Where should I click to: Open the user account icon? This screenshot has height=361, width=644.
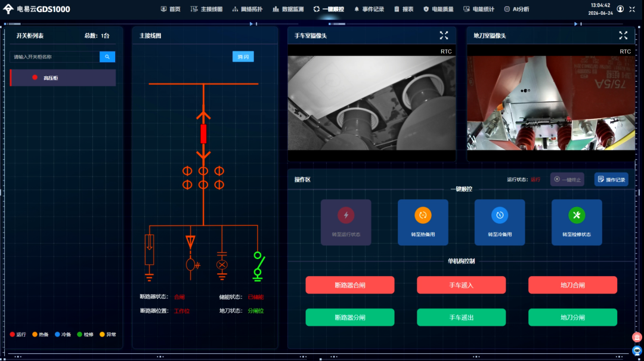(620, 9)
